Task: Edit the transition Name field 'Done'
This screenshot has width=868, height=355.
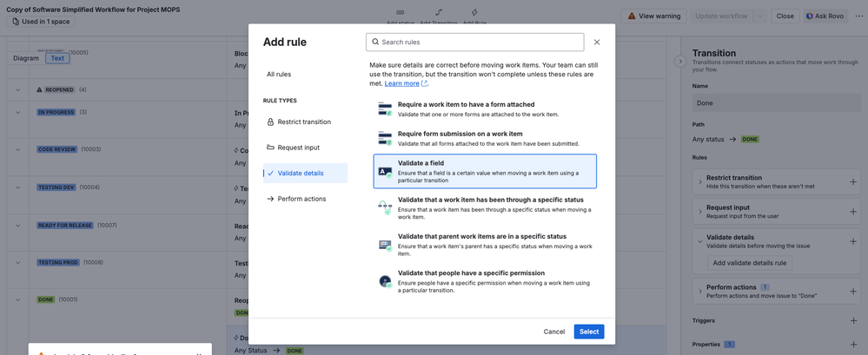Action: point(776,102)
